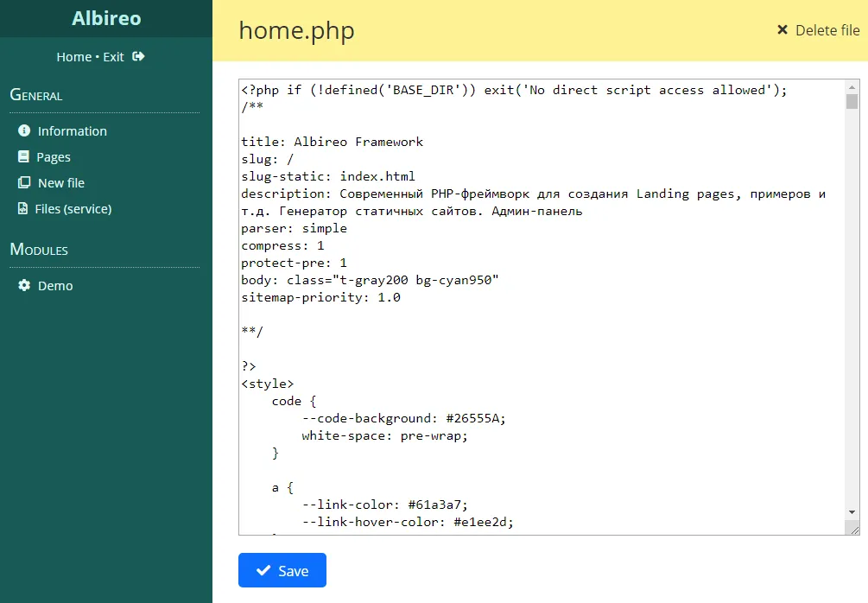Click the X icon beside Delete file
This screenshot has height=603, width=868.
click(x=782, y=30)
